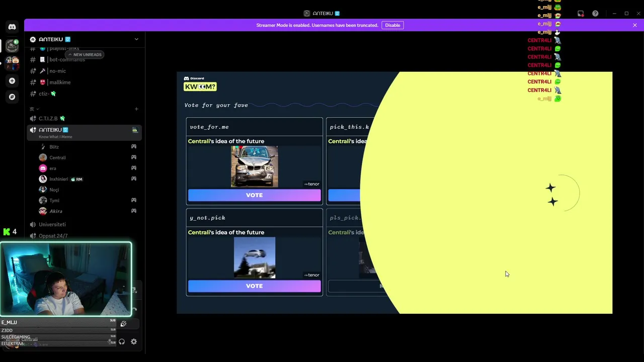Image resolution: width=644 pixels, height=362 pixels.
Task: Select the ANTEIKU voice channel row
Action: (x=85, y=133)
